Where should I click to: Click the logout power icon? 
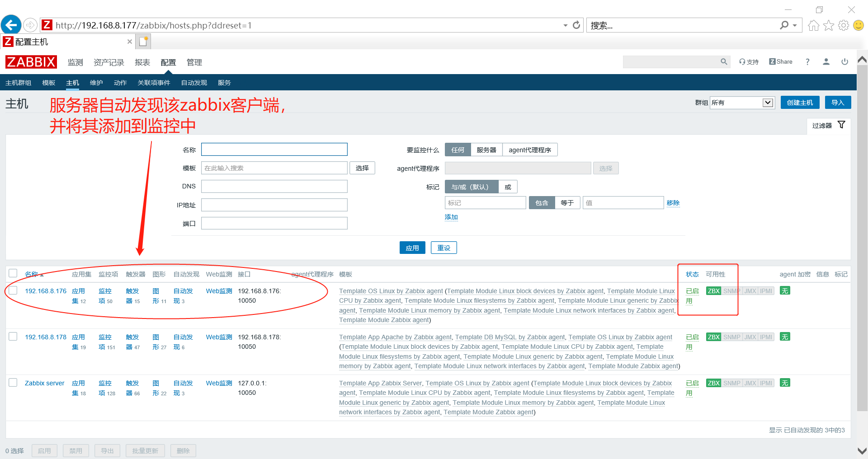pos(844,62)
